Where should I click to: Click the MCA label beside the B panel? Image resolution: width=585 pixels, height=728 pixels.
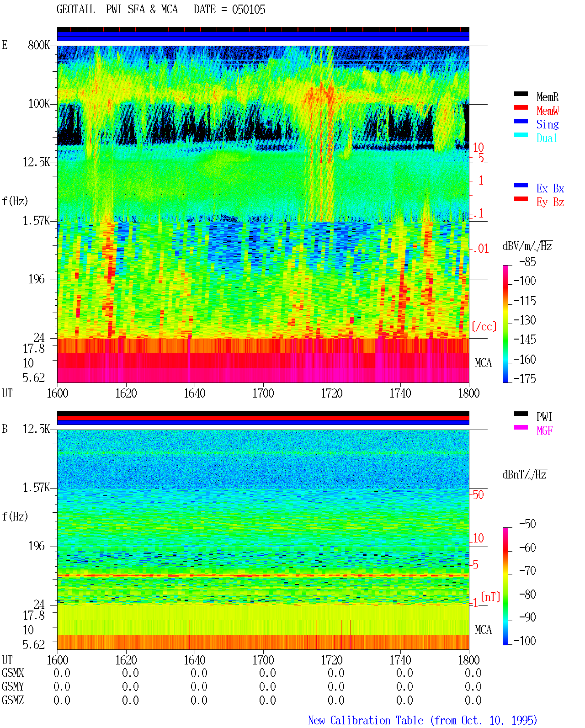[x=483, y=630]
